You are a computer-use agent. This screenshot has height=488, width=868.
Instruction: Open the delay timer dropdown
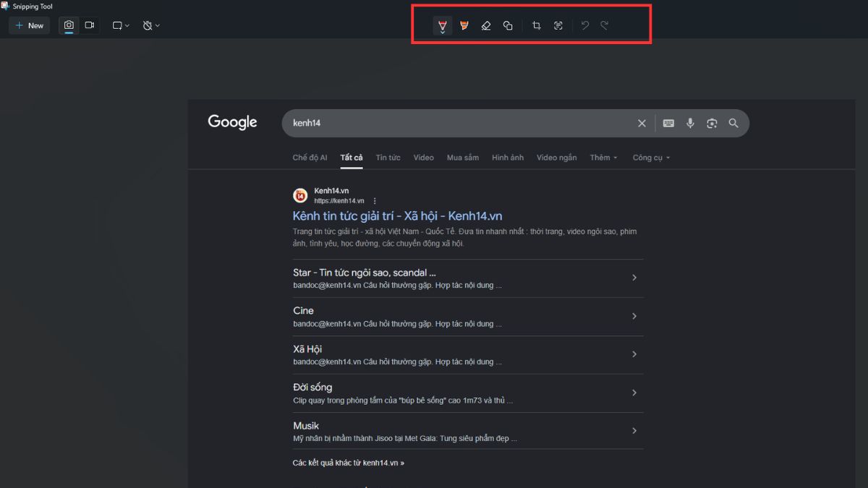151,25
